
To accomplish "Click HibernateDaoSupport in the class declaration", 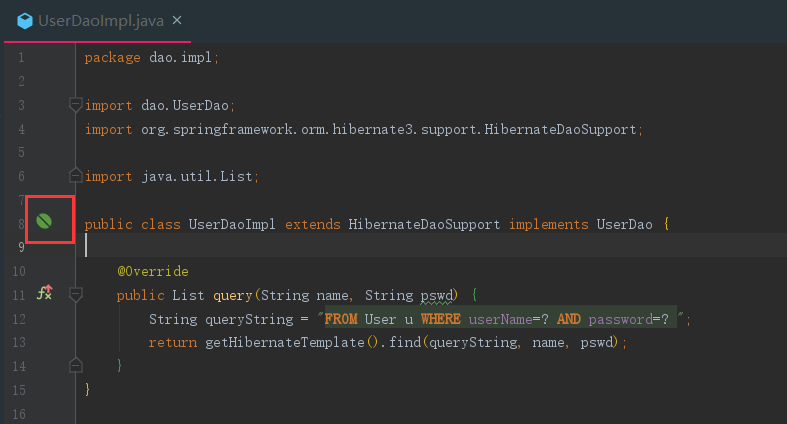I will click(424, 224).
